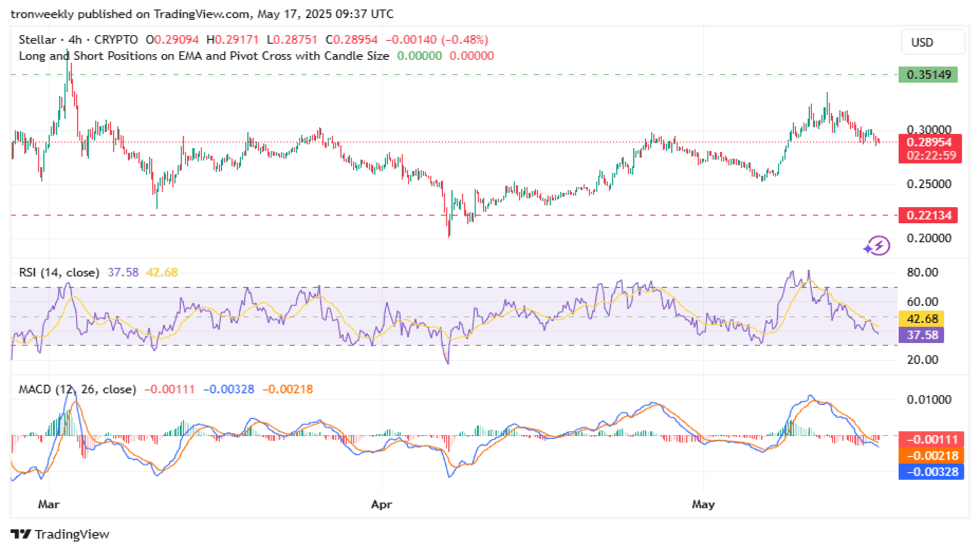This screenshot has height=551, width=980.
Task: Click the RSI value 37.58 purple label
Action: pyautogui.click(x=921, y=335)
